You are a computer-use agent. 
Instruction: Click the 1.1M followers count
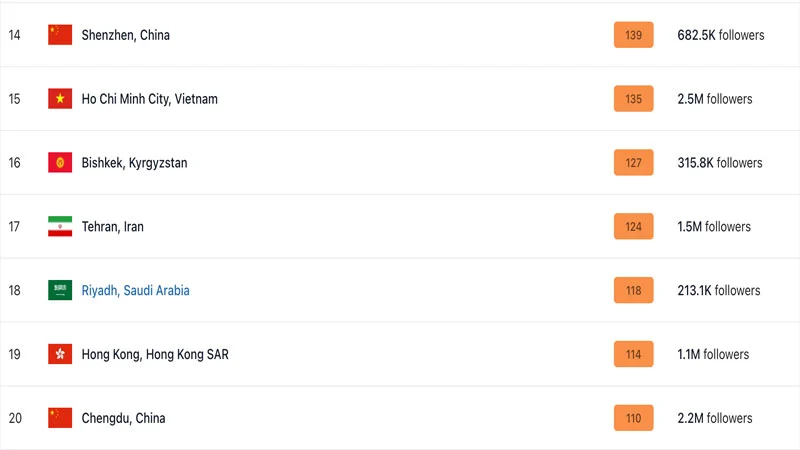click(713, 354)
